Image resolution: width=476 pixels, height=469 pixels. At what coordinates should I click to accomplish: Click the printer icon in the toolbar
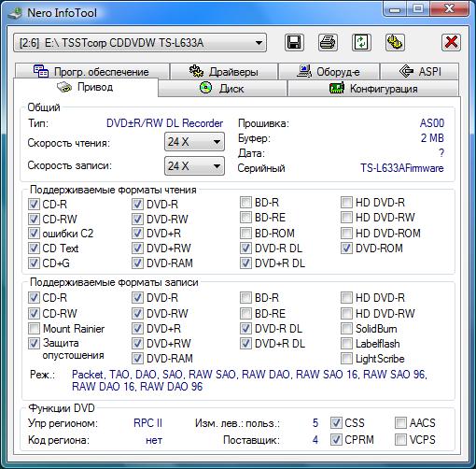pyautogui.click(x=328, y=42)
